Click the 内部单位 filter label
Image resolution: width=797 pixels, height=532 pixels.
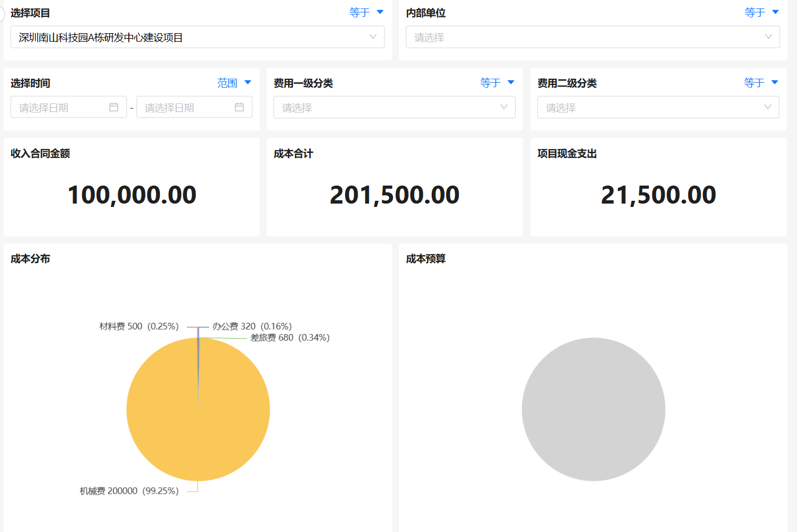pyautogui.click(x=426, y=13)
